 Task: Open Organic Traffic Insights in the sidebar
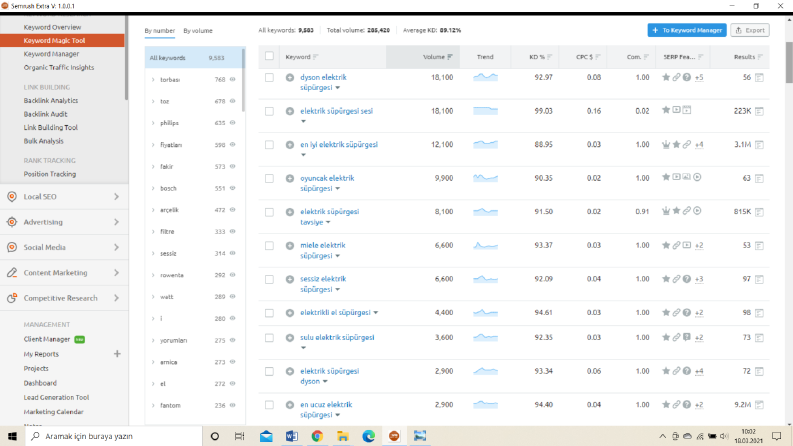point(59,67)
